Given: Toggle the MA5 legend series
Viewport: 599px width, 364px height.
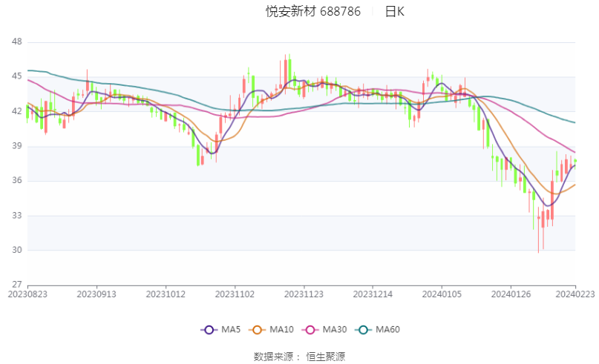Looking at the screenshot, I should [x=220, y=330].
